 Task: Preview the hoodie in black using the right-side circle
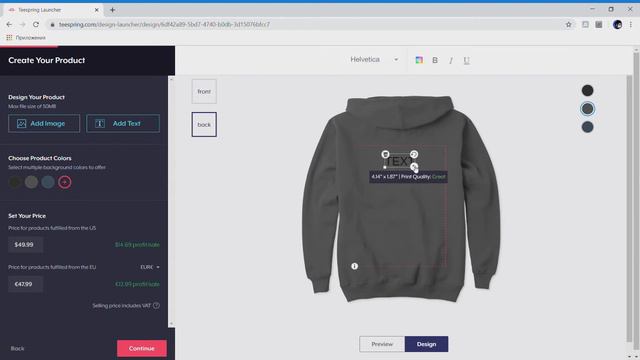coord(587,91)
